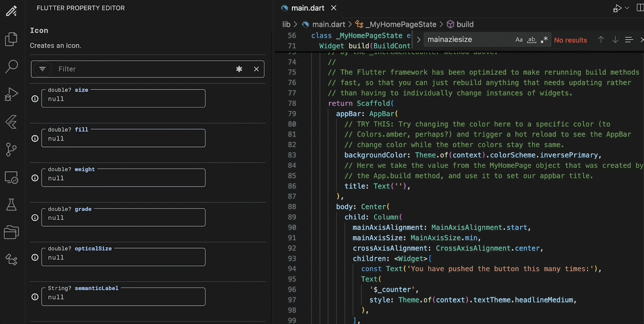Image resolution: width=644 pixels, height=324 pixels.
Task: Edit the semanticLabel property value field
Action: coord(123,297)
